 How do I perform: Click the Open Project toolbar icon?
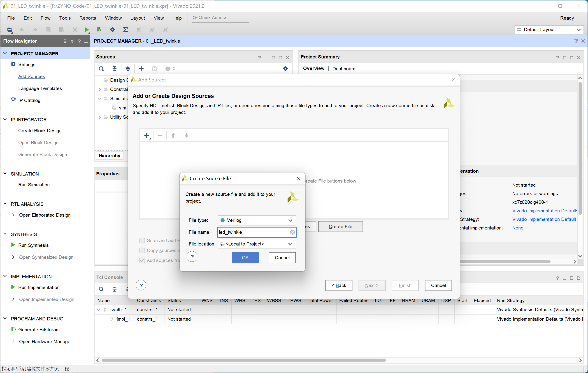pyautogui.click(x=9, y=30)
